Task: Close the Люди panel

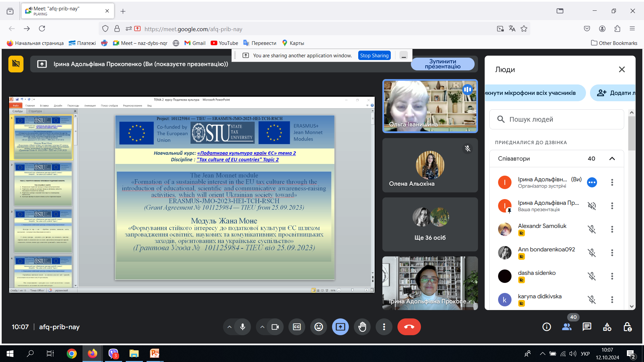Action: pos(622,69)
